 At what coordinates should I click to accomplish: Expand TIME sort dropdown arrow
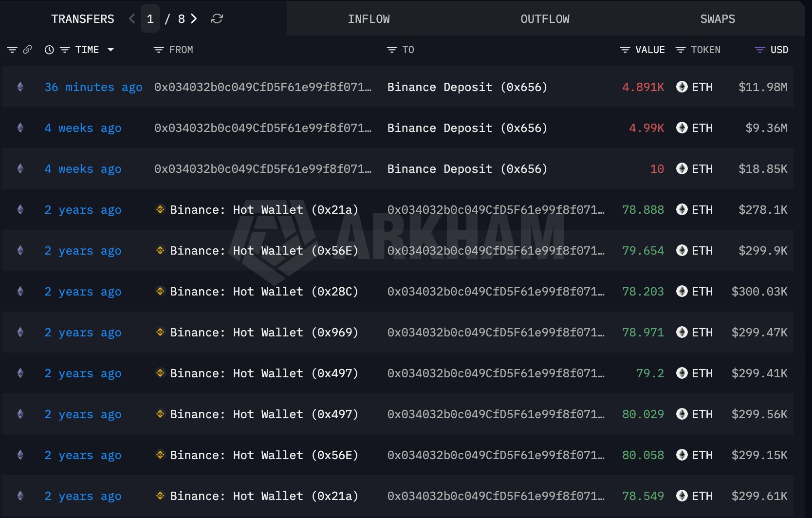click(x=111, y=50)
